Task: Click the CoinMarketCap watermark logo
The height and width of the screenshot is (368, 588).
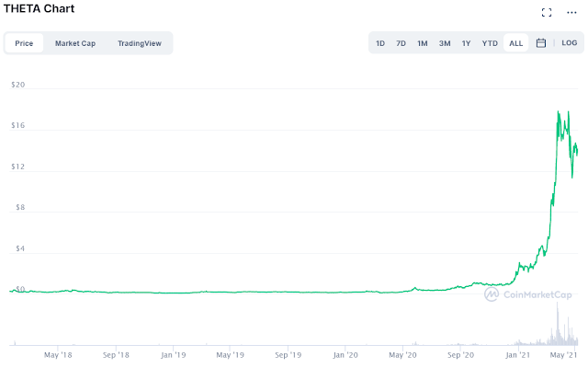Action: click(x=527, y=294)
